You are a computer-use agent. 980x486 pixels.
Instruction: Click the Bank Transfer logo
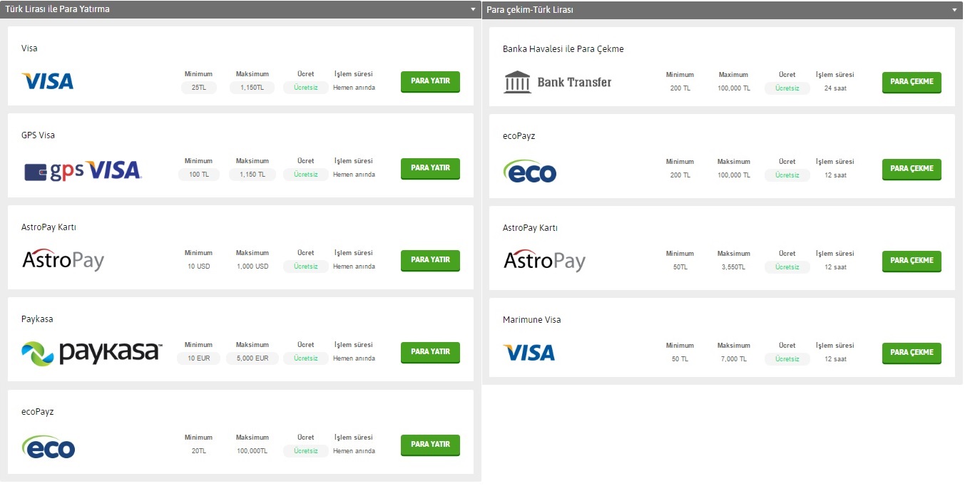[558, 82]
